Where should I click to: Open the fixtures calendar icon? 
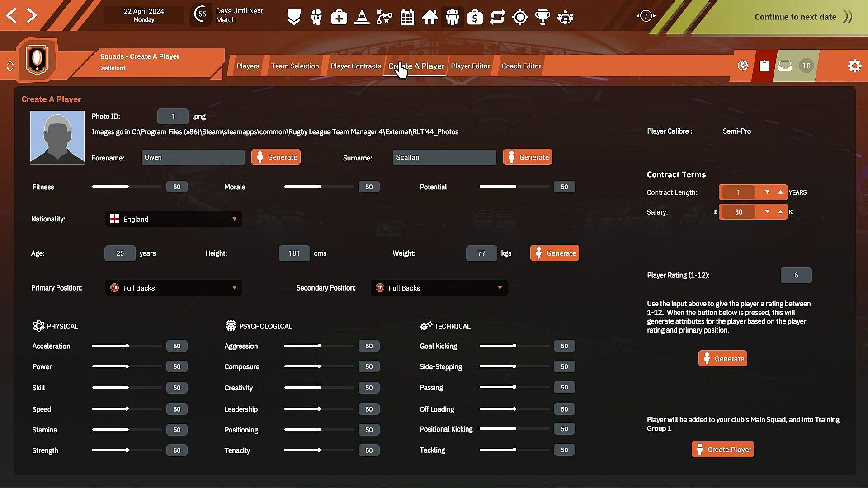pos(407,17)
